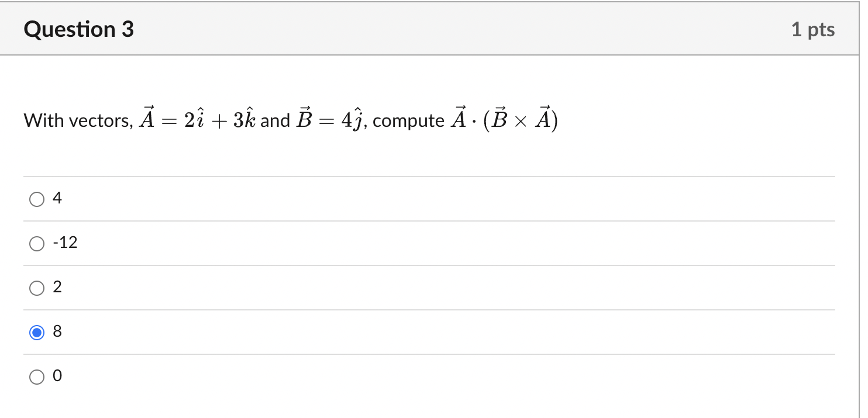Select the radio button for answer 0
Image resolution: width=868 pixels, height=418 pixels.
click(x=37, y=376)
